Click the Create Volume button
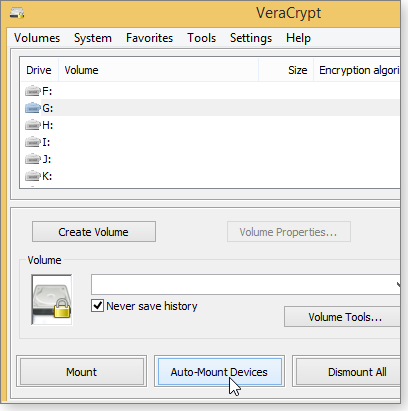The width and height of the screenshot is (408, 411). [x=94, y=232]
